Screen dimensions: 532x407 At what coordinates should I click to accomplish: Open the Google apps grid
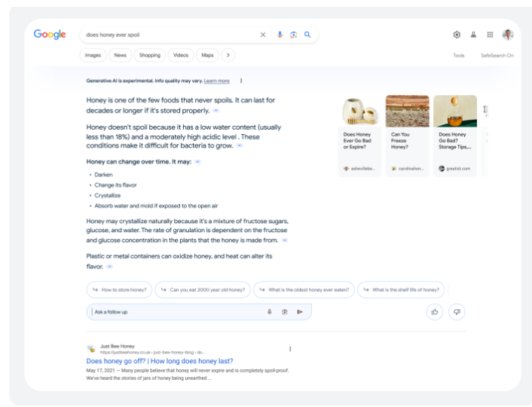(x=490, y=35)
